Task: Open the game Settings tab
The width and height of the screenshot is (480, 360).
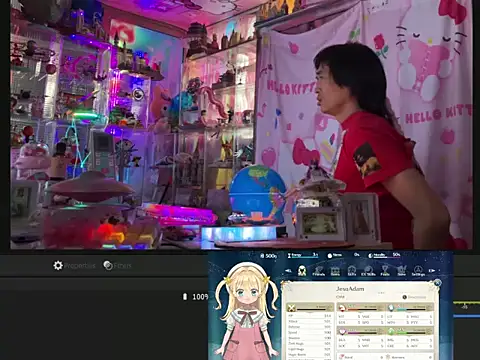Action: [418, 271]
